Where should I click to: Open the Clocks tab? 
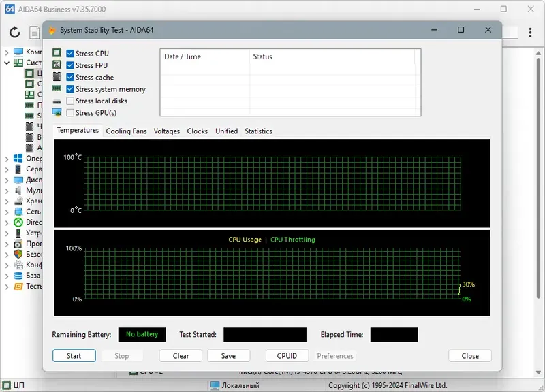(x=197, y=131)
